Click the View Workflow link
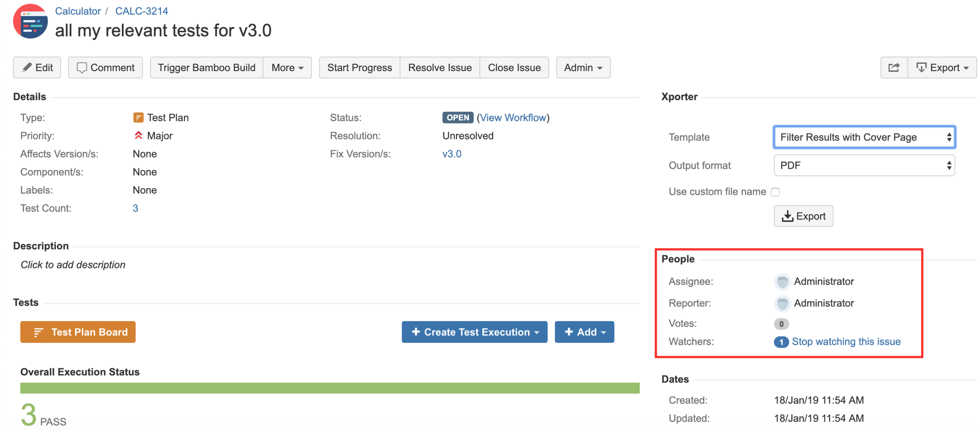 point(513,117)
